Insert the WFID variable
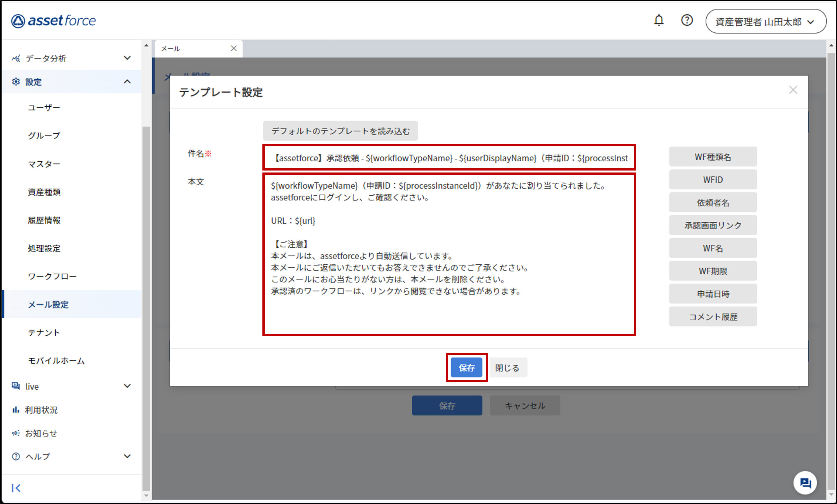837x504 pixels. 713,180
